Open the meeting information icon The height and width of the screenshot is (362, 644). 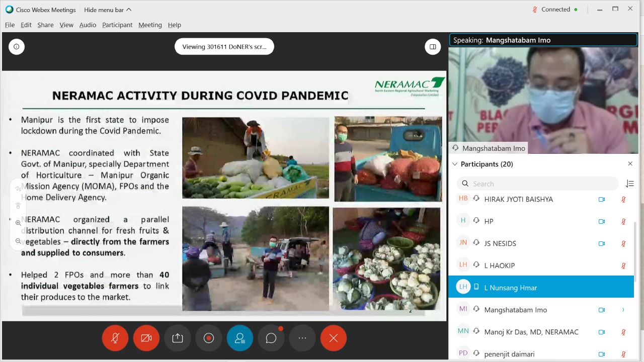(x=17, y=47)
